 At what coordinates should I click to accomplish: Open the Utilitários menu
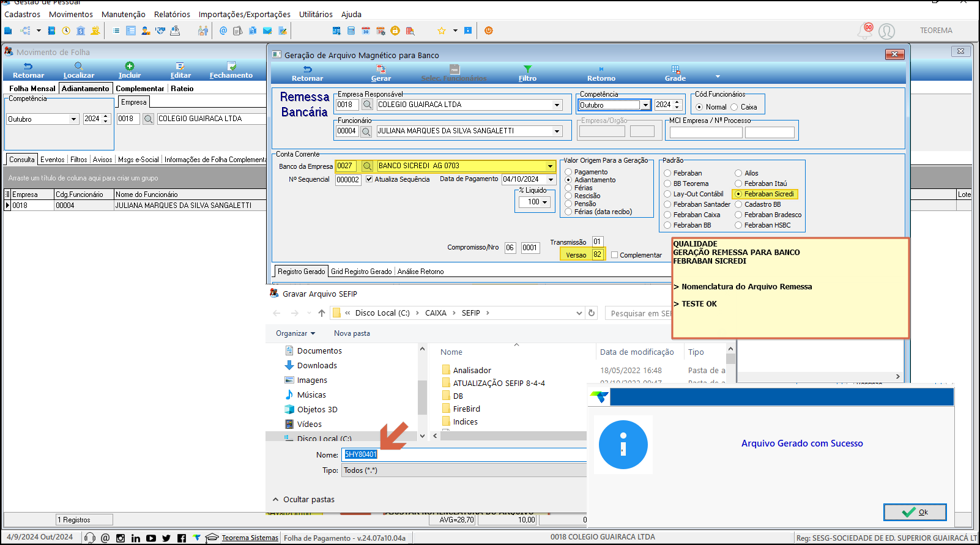coord(316,14)
